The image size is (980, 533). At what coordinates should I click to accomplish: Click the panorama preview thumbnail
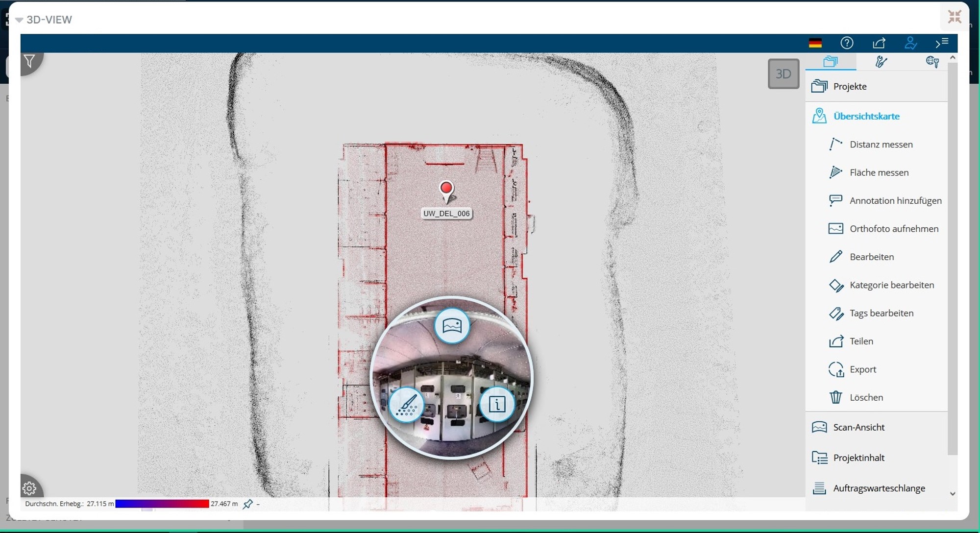pyautogui.click(x=451, y=378)
